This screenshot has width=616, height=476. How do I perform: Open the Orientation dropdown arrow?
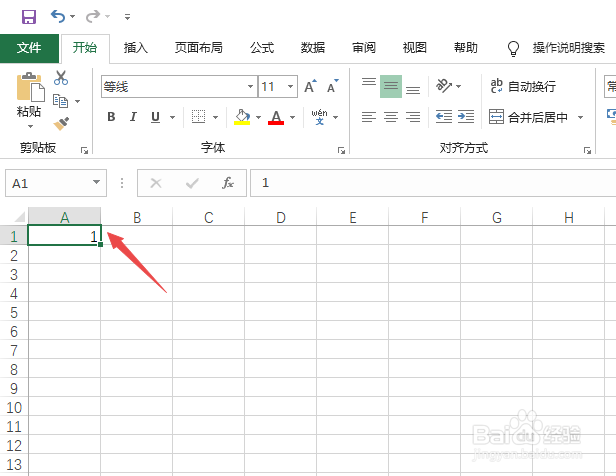pos(458,86)
